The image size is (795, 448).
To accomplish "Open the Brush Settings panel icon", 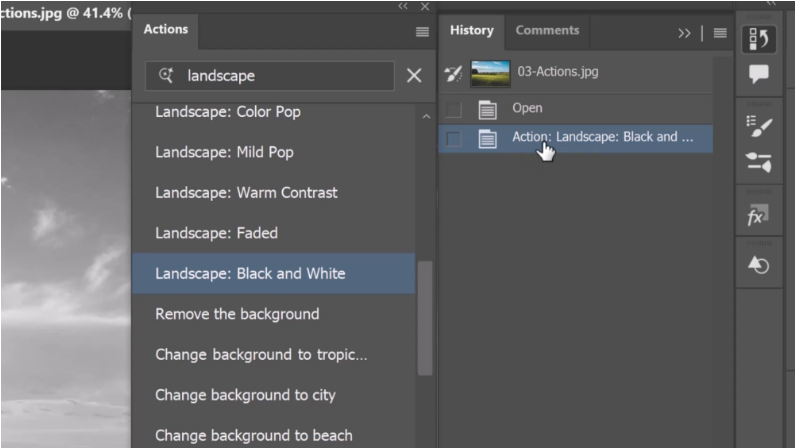I will [x=759, y=127].
